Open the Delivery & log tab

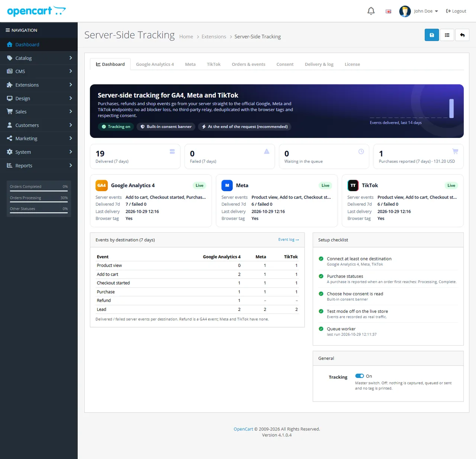click(x=319, y=64)
